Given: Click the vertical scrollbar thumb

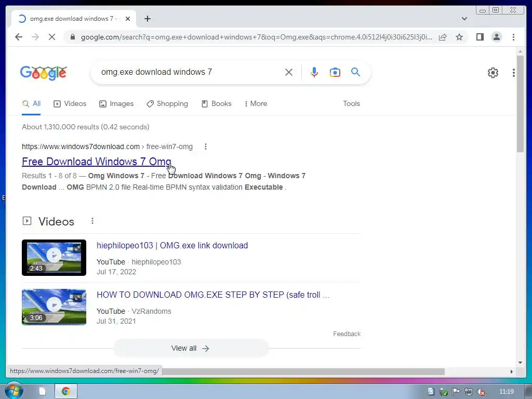Looking at the screenshot, I should [520, 103].
